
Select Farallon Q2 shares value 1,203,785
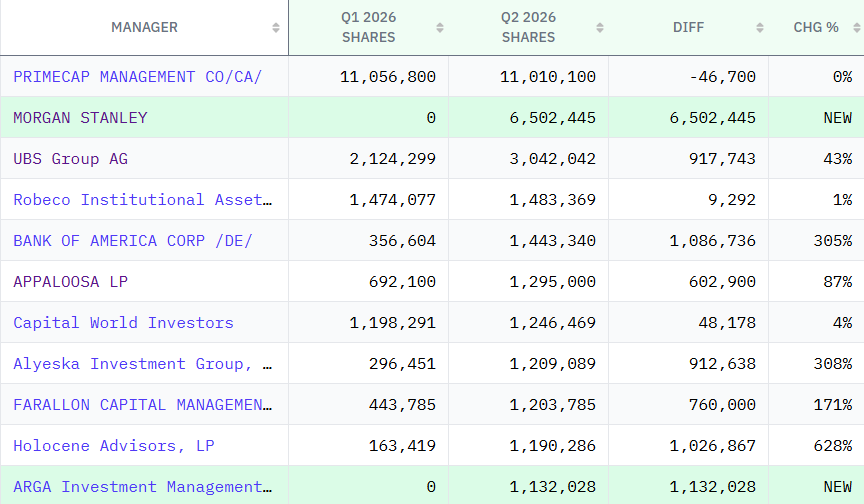pos(553,405)
